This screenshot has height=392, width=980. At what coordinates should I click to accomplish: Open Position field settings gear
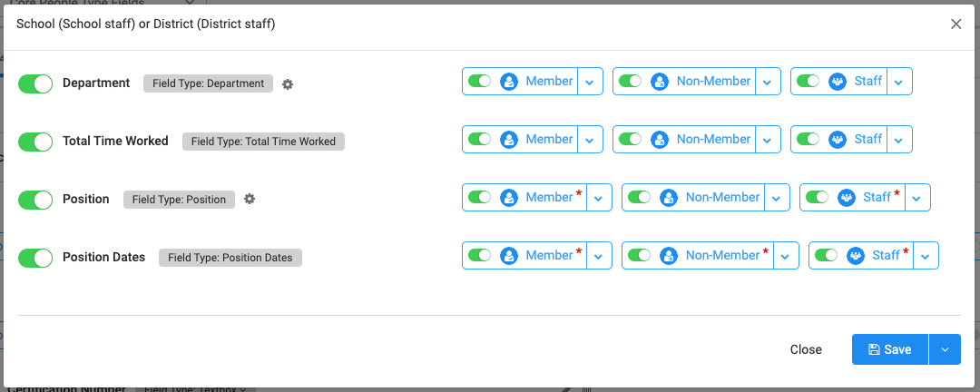pos(250,200)
